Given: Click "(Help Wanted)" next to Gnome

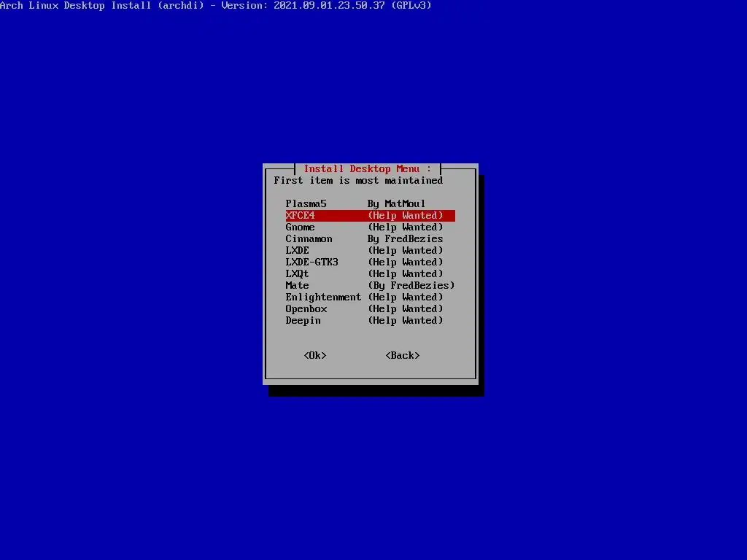Looking at the screenshot, I should pos(406,227).
